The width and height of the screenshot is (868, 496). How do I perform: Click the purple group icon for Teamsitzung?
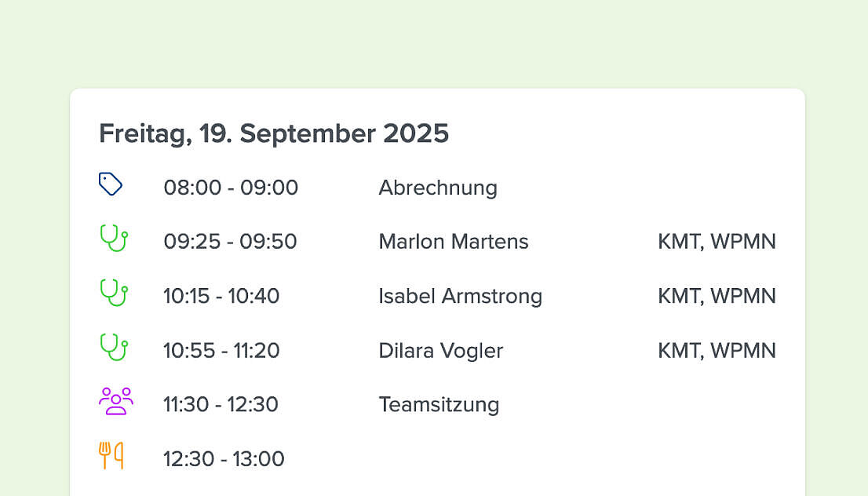click(x=115, y=401)
